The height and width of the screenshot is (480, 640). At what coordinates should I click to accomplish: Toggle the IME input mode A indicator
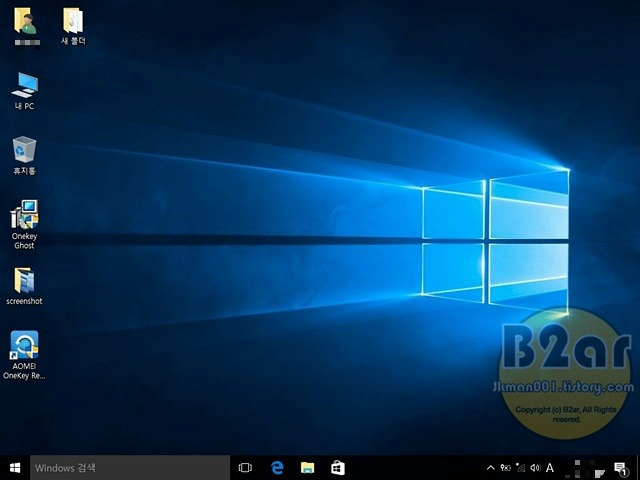point(550,468)
